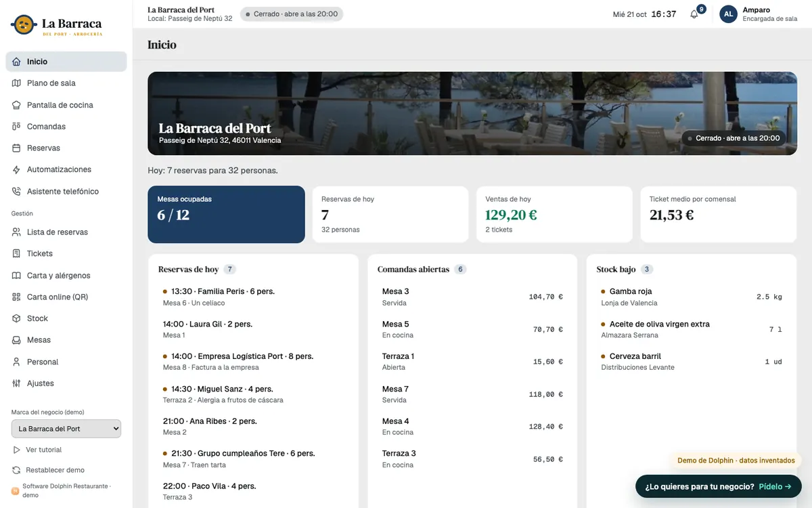Screen dimensions: 812x508
Task: Open Lista de reservas
Action: 66,232
